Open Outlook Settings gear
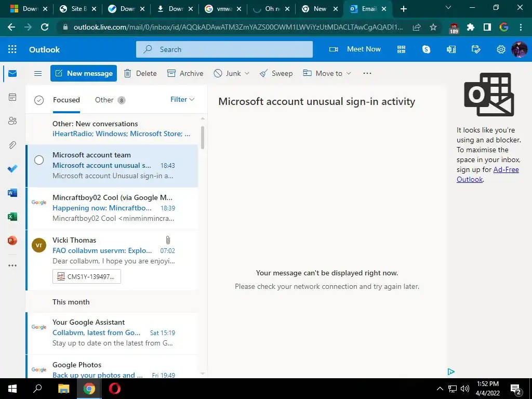This screenshot has height=399, width=532. point(501,49)
